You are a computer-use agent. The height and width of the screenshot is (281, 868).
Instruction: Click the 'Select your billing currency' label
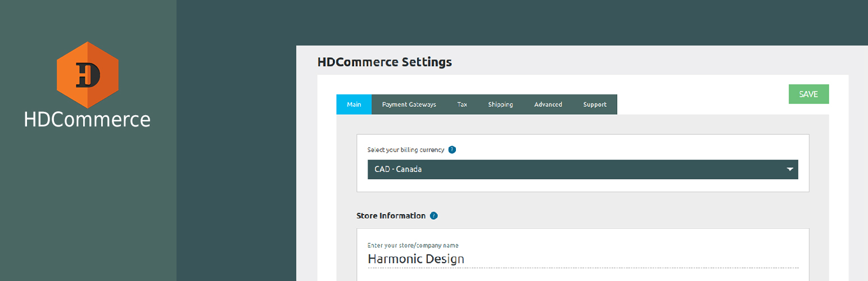coord(406,150)
